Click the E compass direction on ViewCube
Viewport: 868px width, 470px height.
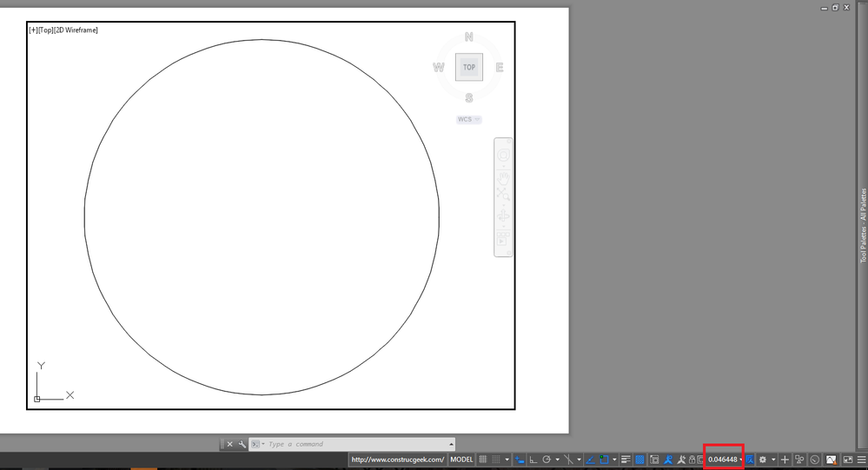tap(500, 68)
